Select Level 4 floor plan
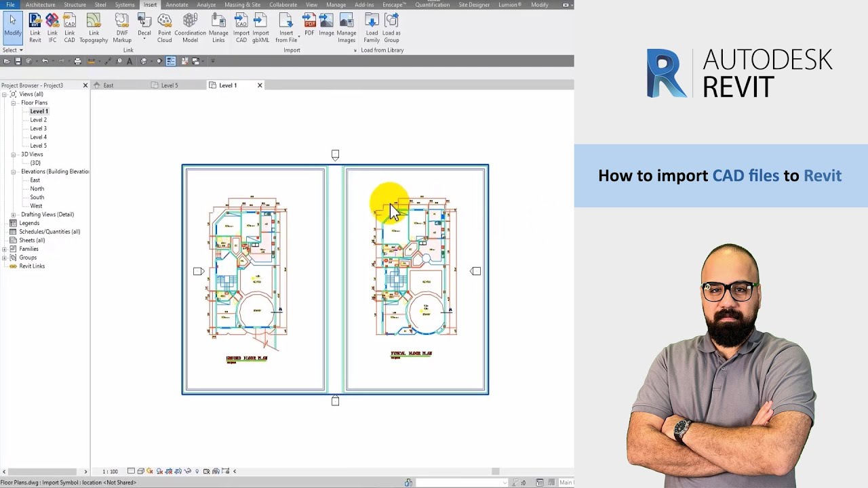Image resolution: width=868 pixels, height=488 pixels. point(38,137)
